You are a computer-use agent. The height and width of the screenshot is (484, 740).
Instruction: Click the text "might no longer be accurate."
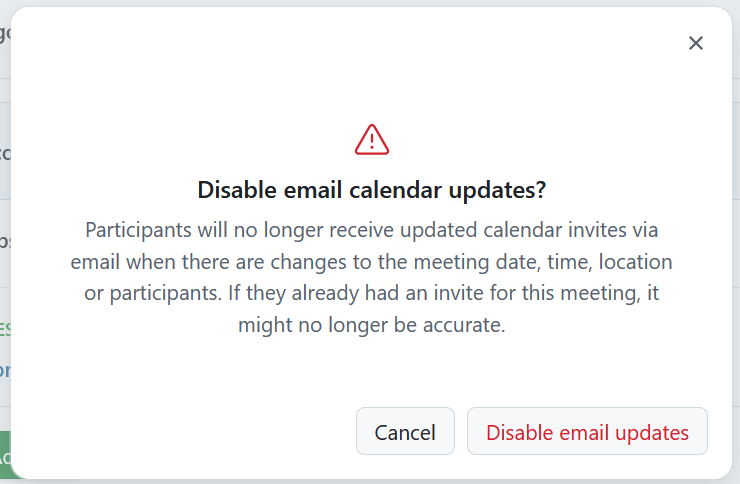click(x=371, y=325)
